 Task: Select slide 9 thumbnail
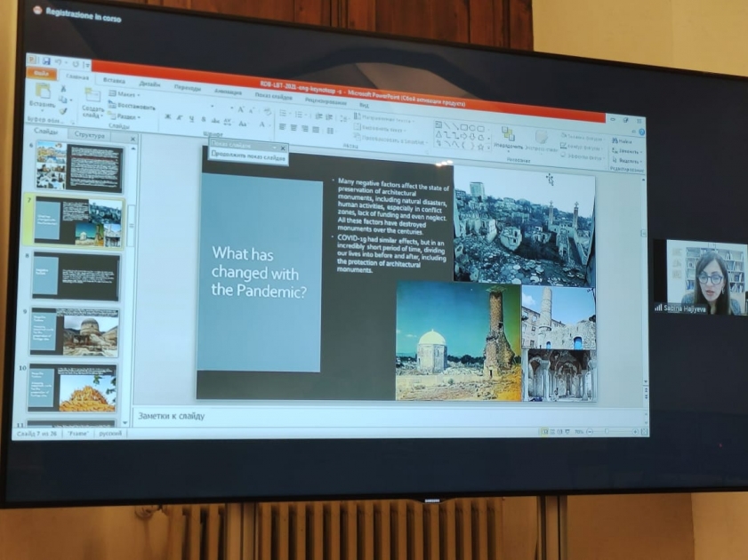75,332
